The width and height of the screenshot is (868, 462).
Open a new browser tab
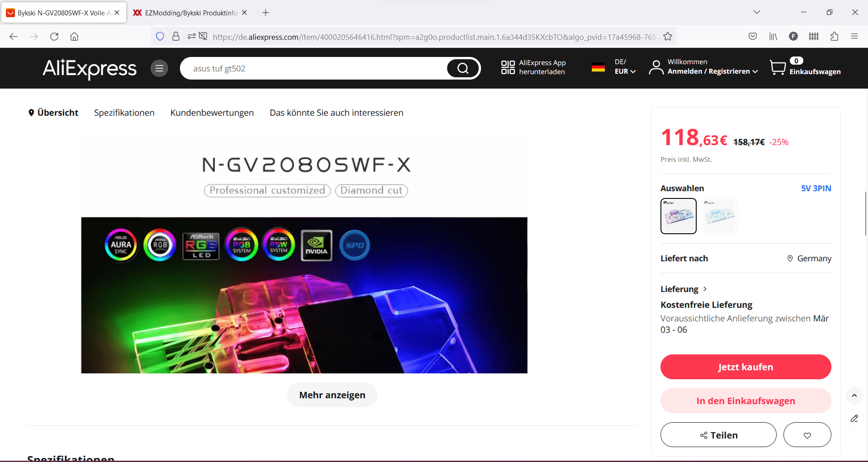pos(266,13)
